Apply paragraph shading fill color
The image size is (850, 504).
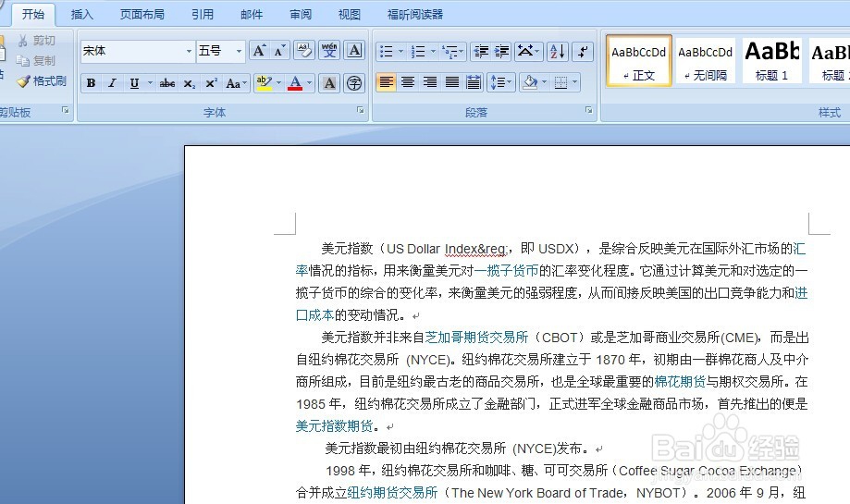click(x=530, y=82)
